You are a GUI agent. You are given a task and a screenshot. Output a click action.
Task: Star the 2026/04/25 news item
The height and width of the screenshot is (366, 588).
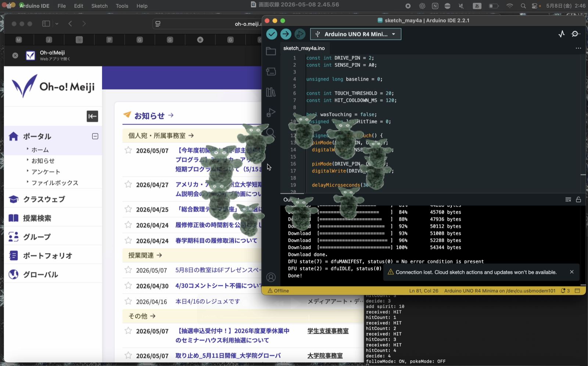tap(128, 209)
